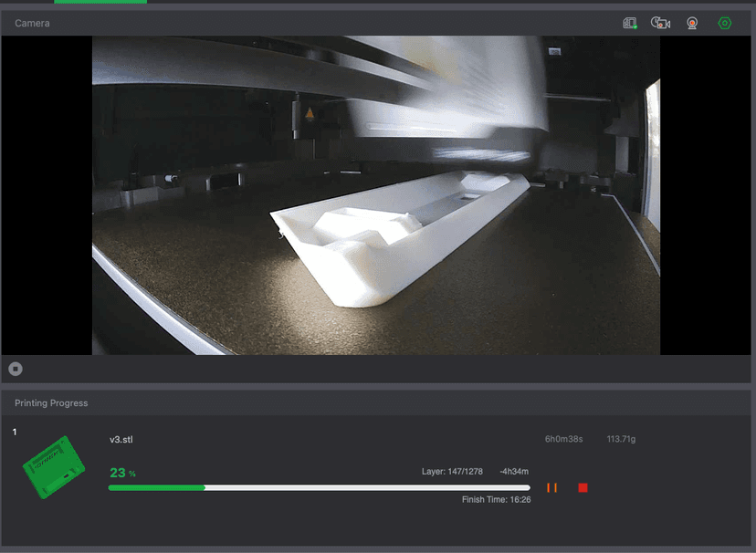
Task: Click the 113.71g filament weight
Action: [621, 440]
